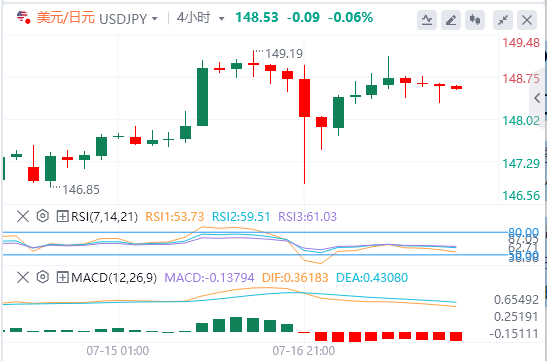Click the tallest green candle near 149.19
Screen dimensions: 547x361
coord(202,97)
